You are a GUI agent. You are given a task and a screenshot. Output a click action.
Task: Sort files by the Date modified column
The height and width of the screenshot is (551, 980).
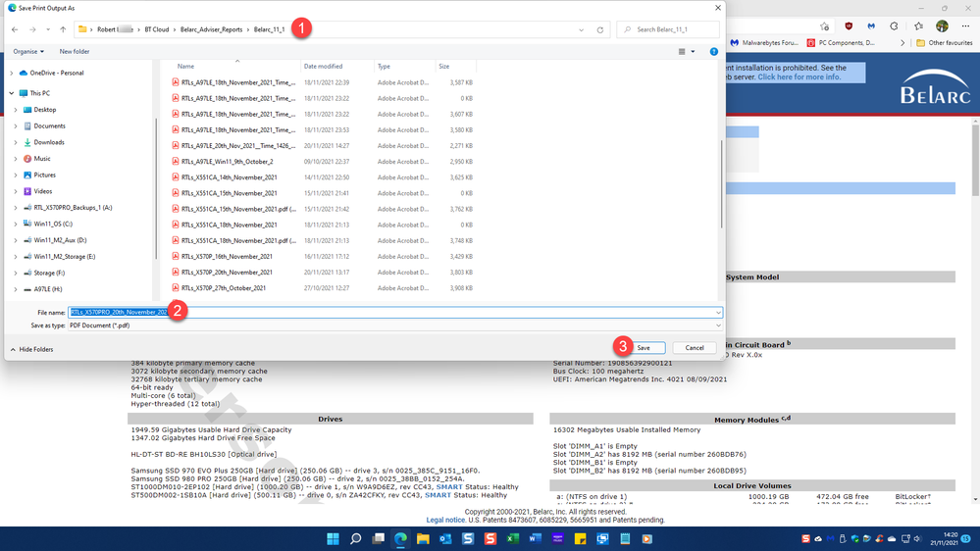click(x=323, y=67)
